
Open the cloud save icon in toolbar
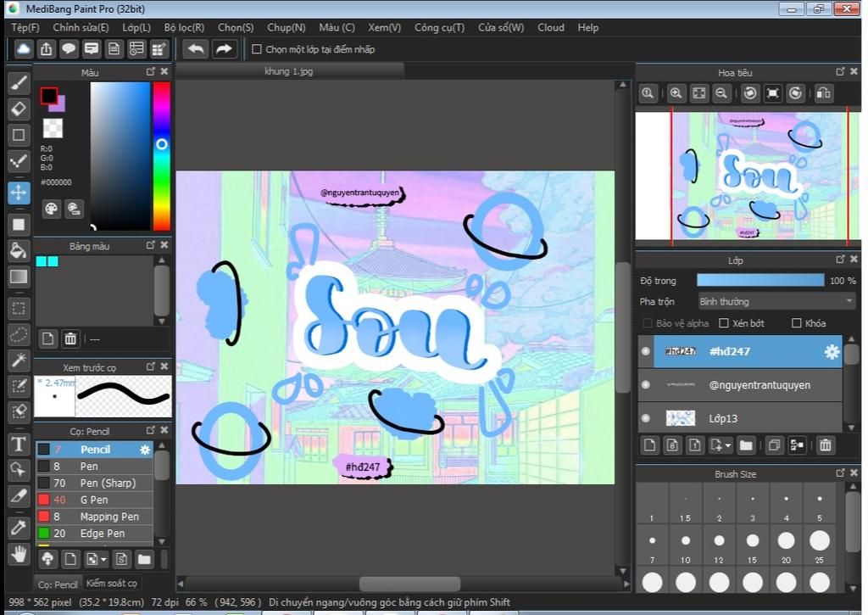point(23,49)
